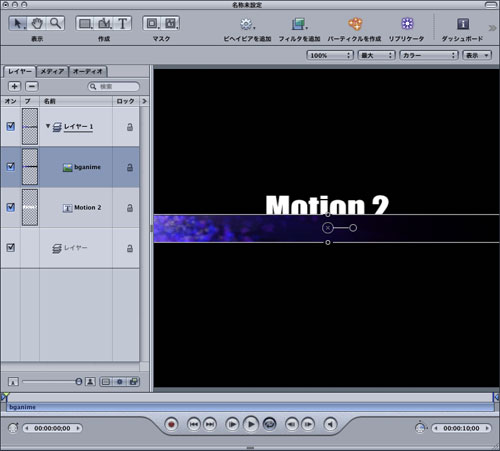Open the view options dropdown
Viewport: 500px width, 451px height.
(477, 55)
